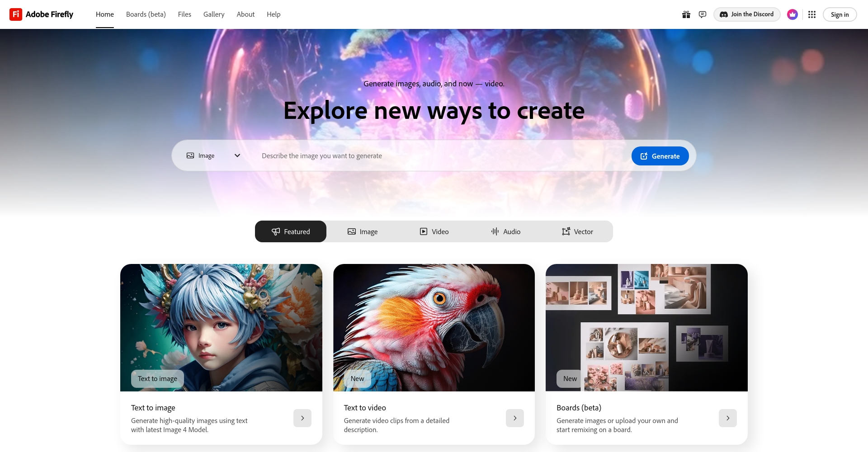
Task: Click the Adobe Firefly brand name
Action: pyautogui.click(x=49, y=14)
